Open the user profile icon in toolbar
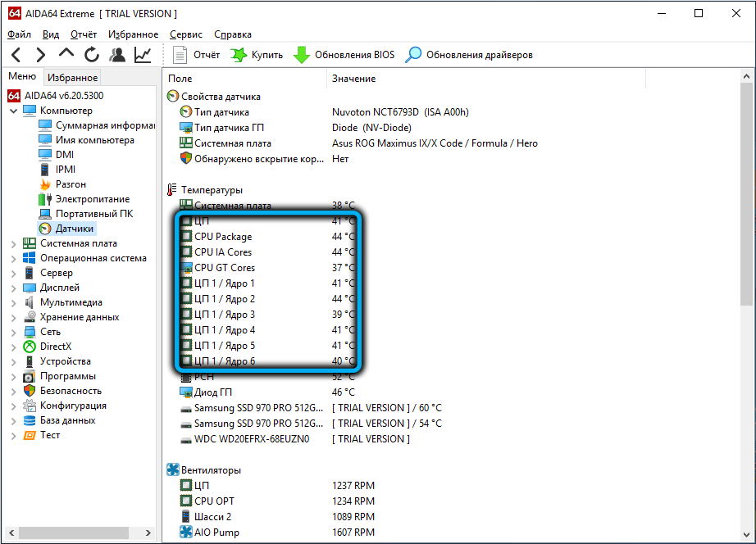Viewport: 756px width, 544px height. [x=117, y=55]
